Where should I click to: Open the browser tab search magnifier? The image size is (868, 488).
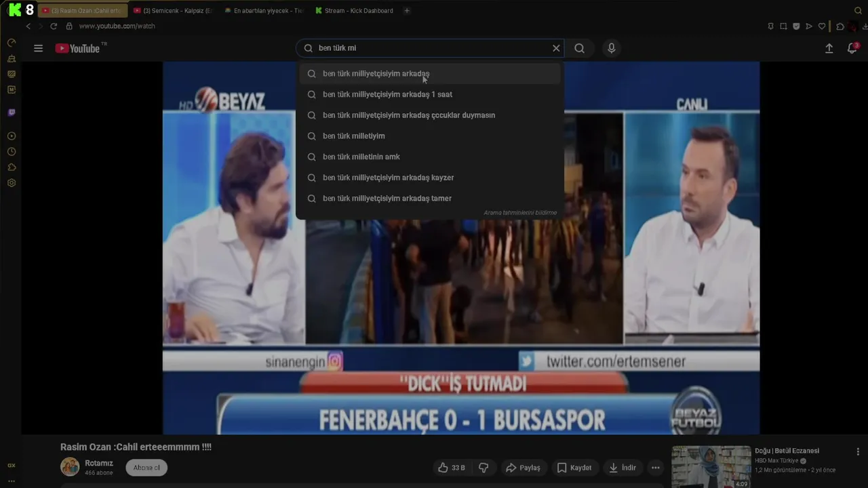pyautogui.click(x=858, y=11)
